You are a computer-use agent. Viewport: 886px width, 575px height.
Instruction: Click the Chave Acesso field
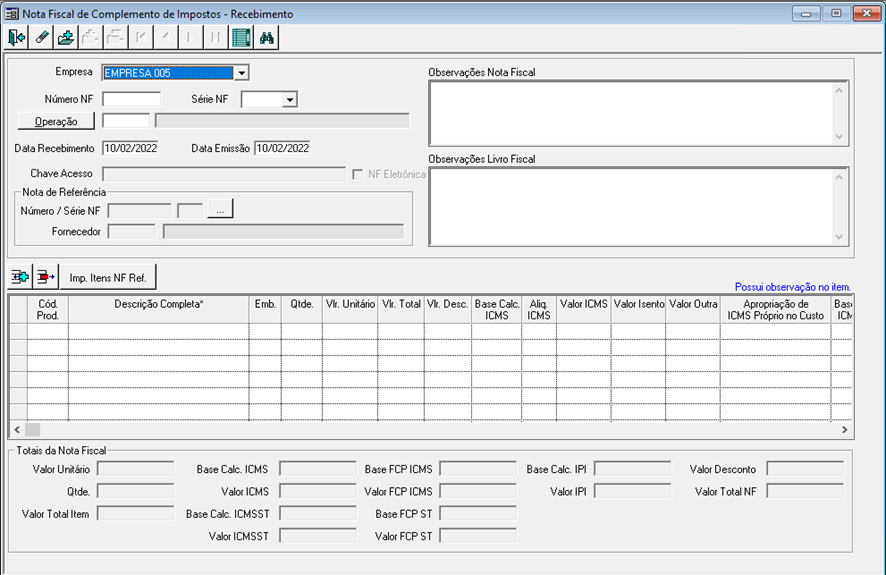[x=224, y=174]
